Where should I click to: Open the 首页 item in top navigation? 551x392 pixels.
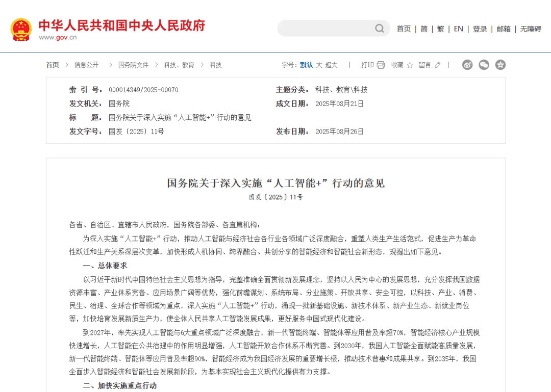click(x=404, y=29)
